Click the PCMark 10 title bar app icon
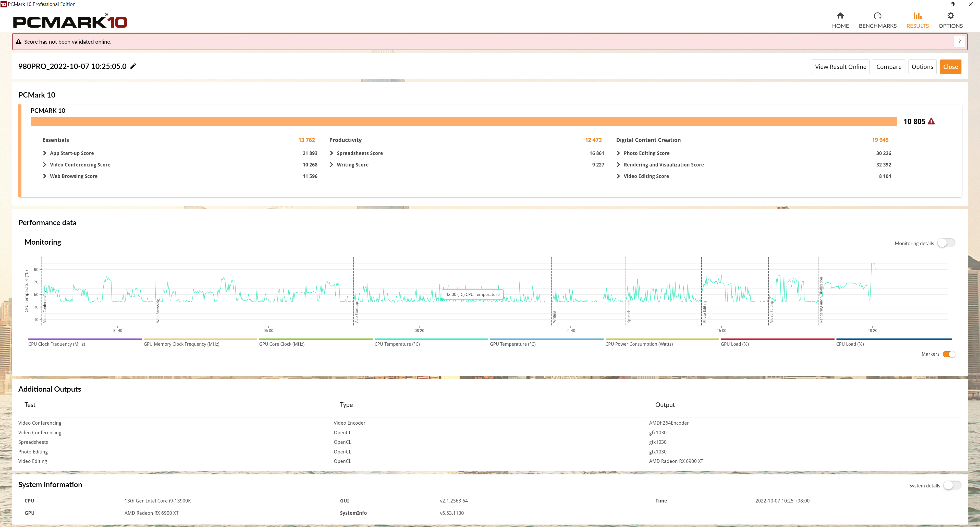This screenshot has width=980, height=527. [3, 4]
